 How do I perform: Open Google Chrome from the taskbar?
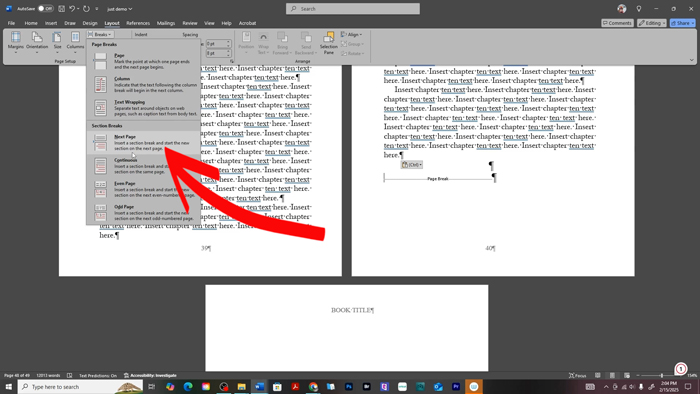click(313, 386)
